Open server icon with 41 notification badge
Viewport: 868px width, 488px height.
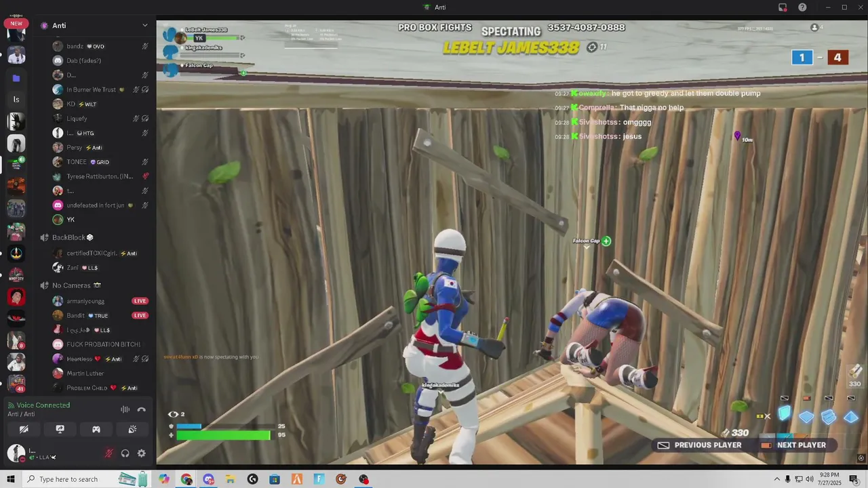click(x=16, y=384)
